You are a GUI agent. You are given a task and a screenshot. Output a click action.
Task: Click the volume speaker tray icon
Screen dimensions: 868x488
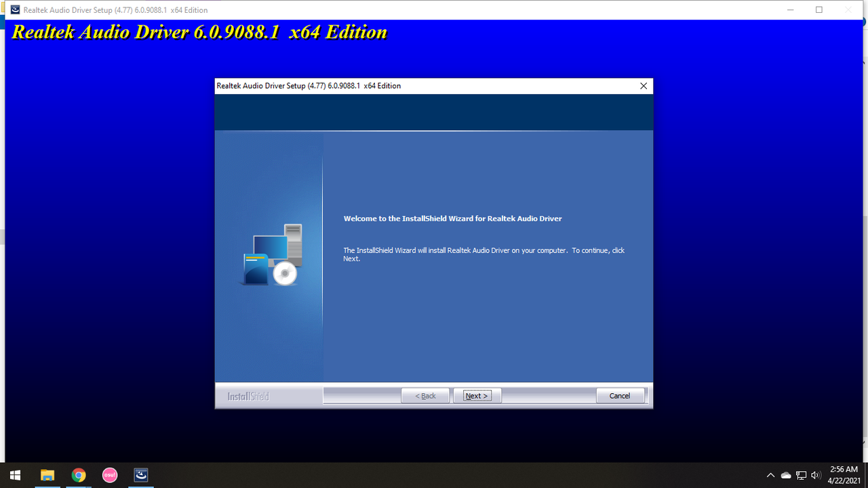816,475
